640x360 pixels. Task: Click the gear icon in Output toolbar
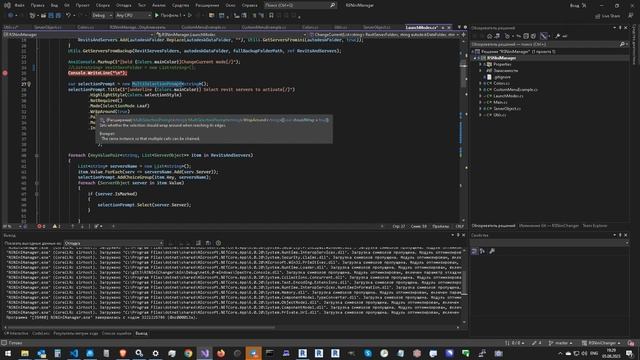point(218,243)
